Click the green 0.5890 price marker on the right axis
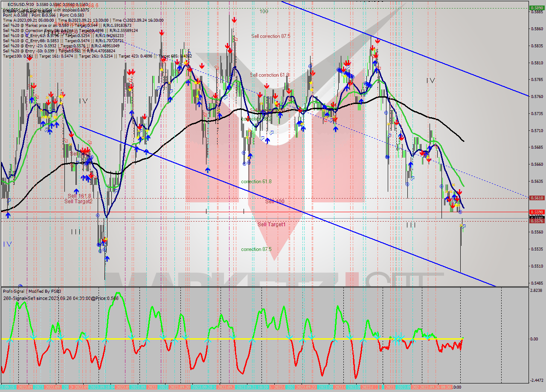Viewport: 546px width, 392px height. (x=537, y=7)
